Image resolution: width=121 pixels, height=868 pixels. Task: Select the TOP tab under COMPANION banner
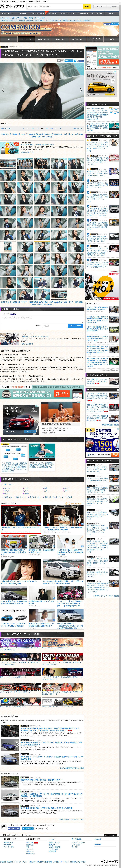(x=9, y=39)
